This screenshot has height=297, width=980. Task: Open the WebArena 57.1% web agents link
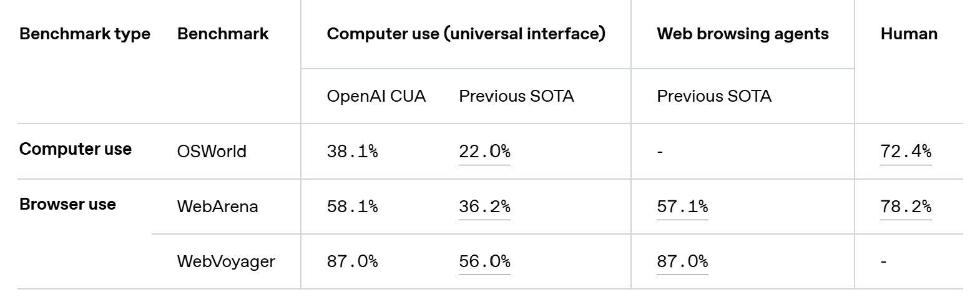[x=682, y=207]
